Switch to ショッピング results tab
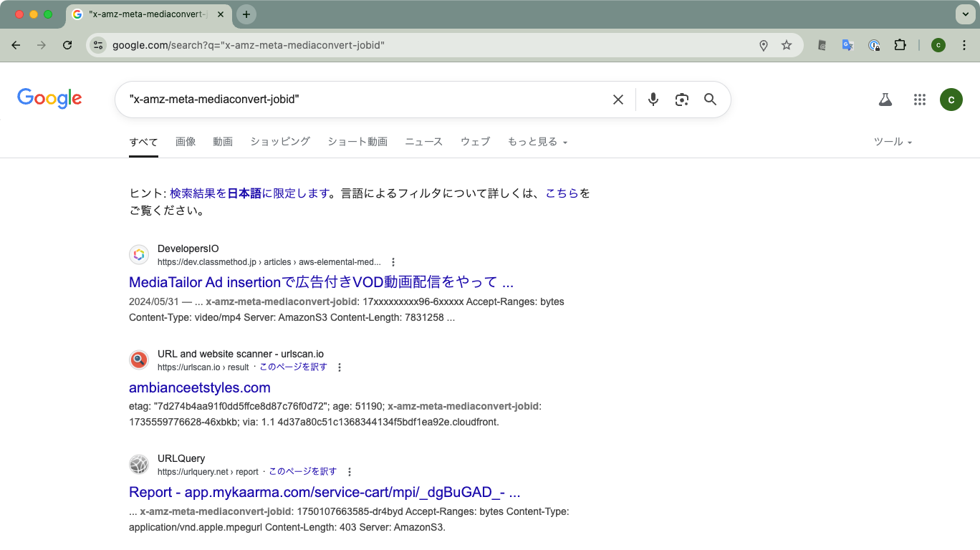Screen dimensions: 980x550 tap(280, 142)
